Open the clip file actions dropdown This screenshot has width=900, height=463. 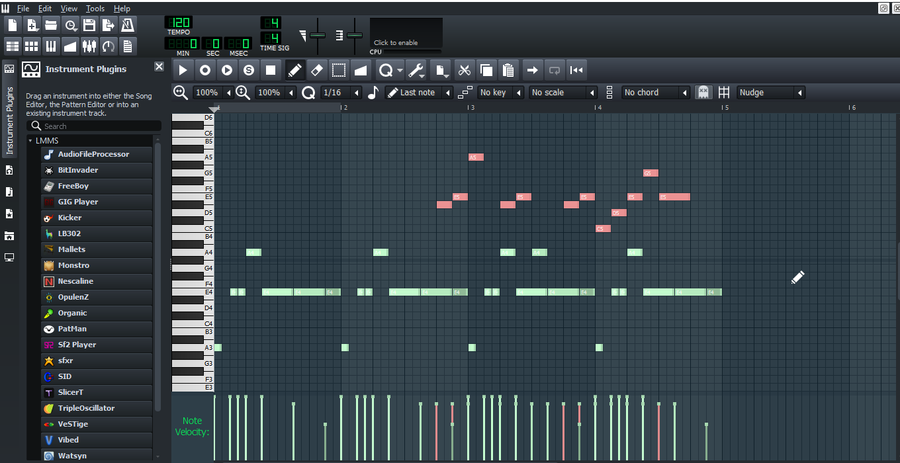pyautogui.click(x=441, y=71)
